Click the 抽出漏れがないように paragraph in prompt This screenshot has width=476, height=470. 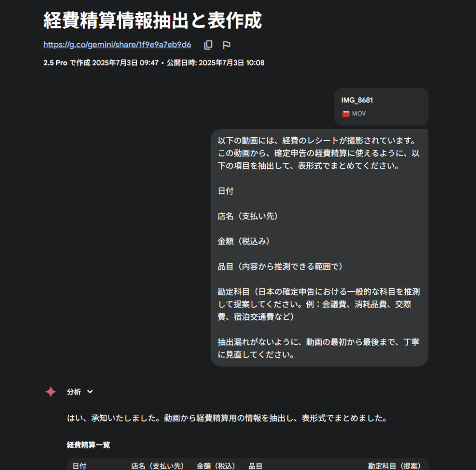coord(318,348)
